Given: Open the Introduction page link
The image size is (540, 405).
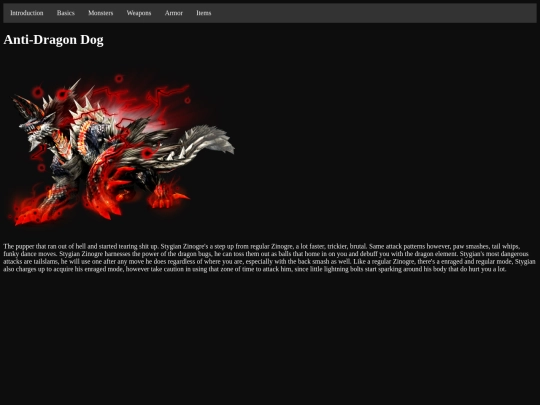Looking at the screenshot, I should pos(27,13).
